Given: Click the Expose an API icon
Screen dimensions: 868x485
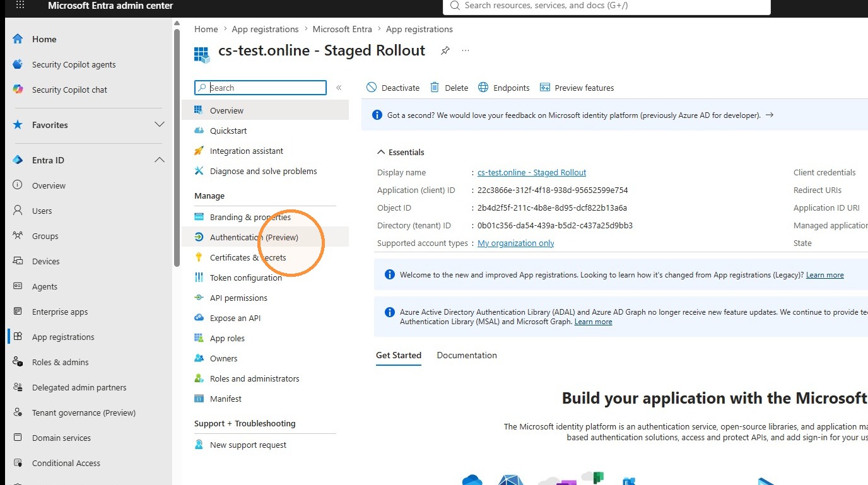Looking at the screenshot, I should point(199,318).
